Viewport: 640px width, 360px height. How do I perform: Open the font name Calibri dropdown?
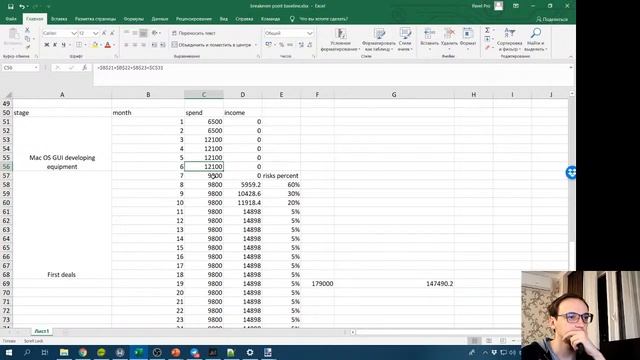pos(74,33)
